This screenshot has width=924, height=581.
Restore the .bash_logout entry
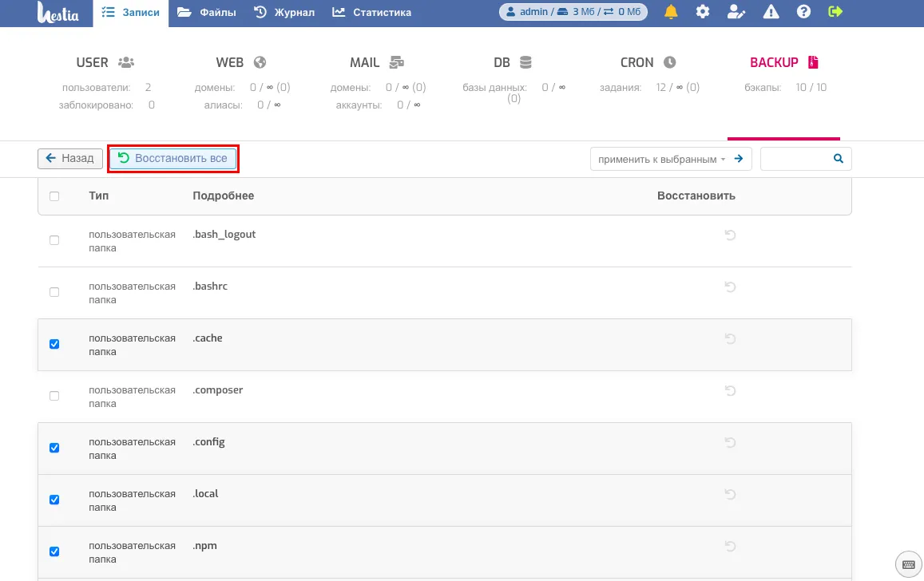point(730,235)
